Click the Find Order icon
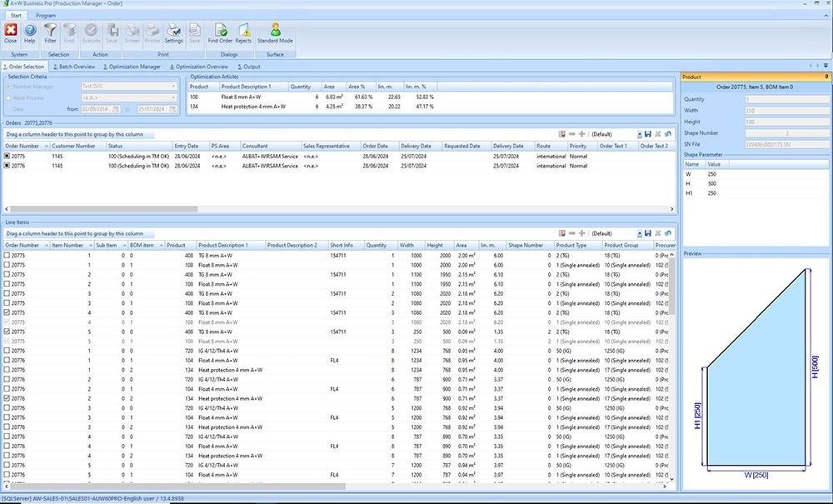Image resolution: width=833 pixels, height=504 pixels. tap(221, 32)
